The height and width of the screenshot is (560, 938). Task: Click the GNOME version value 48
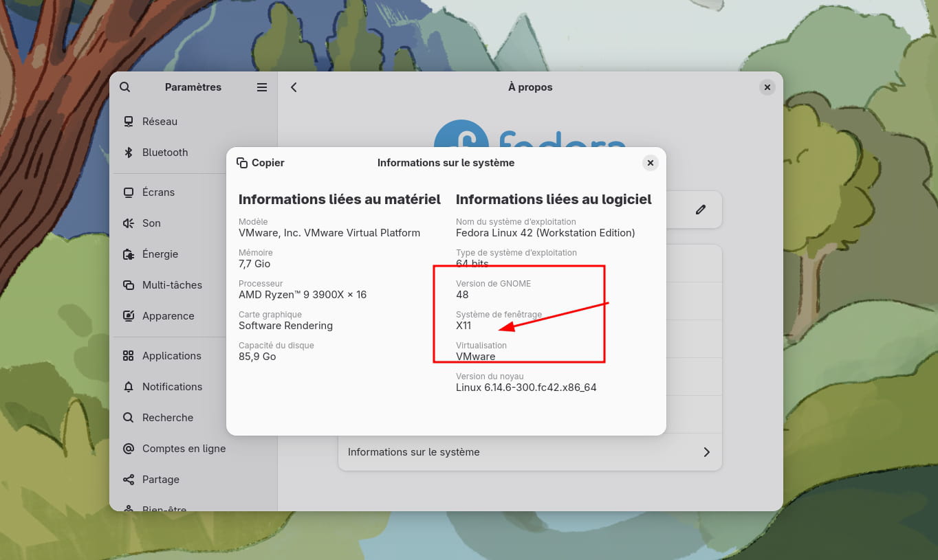point(462,295)
